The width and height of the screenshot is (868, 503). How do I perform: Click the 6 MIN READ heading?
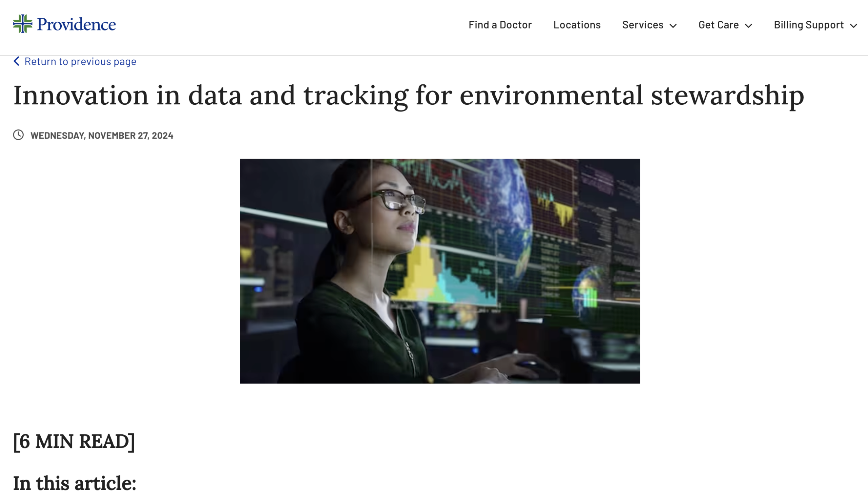74,441
